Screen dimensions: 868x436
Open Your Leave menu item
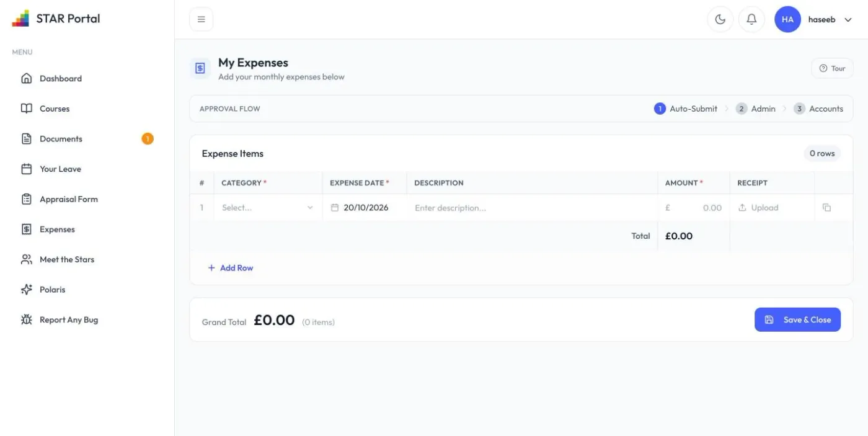87,169
